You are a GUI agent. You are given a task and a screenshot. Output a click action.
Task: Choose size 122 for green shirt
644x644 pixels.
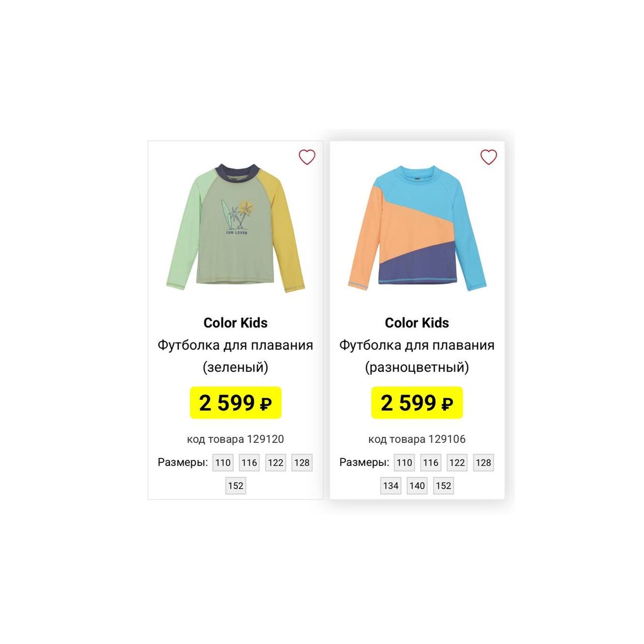[275, 463]
